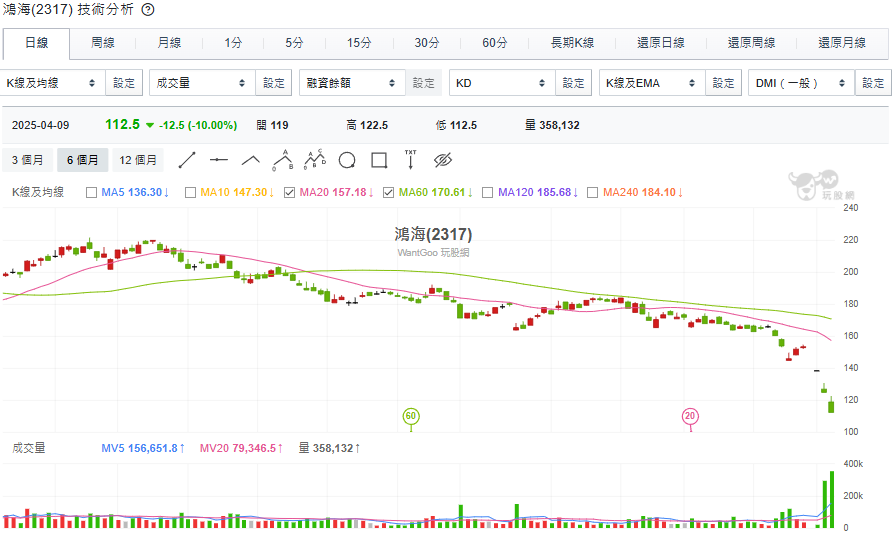Choose the A-B-C-D wave pattern tool
This screenshot has width=894, height=534.
click(315, 160)
